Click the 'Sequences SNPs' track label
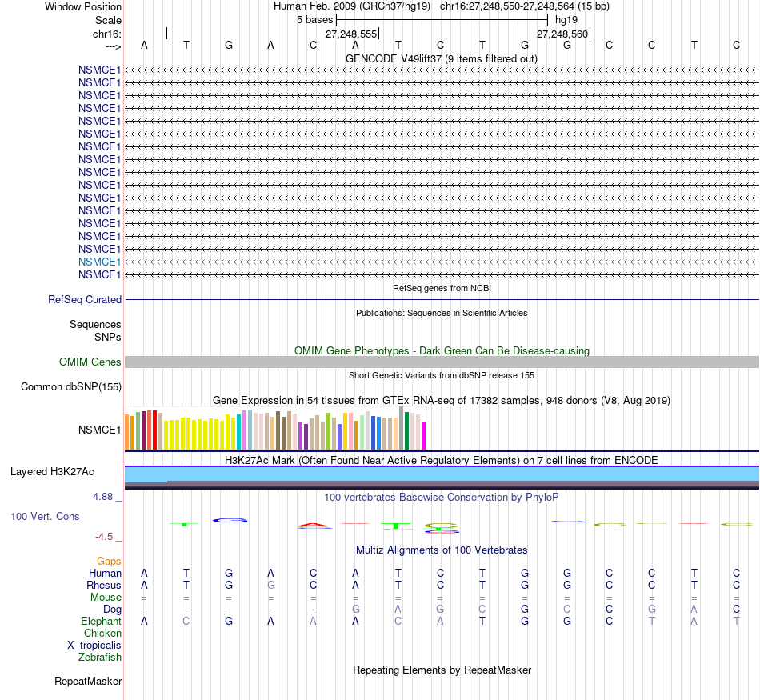The height and width of the screenshot is (700, 760). tap(95, 330)
